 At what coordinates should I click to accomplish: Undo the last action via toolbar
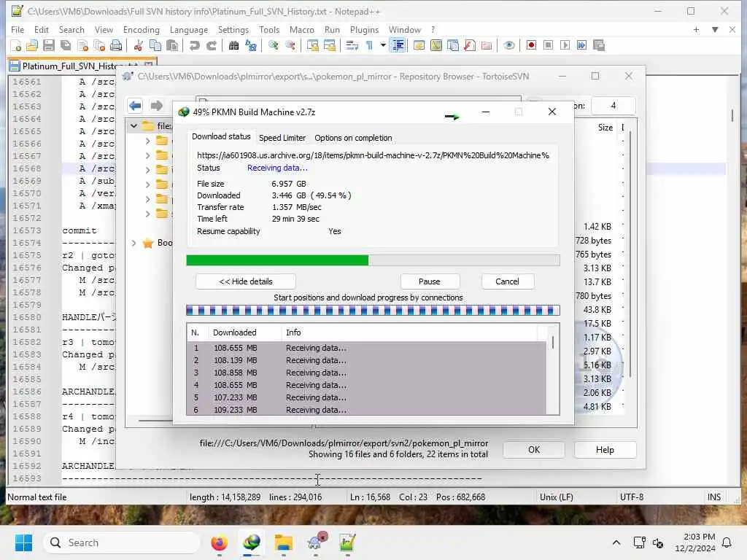point(194,46)
